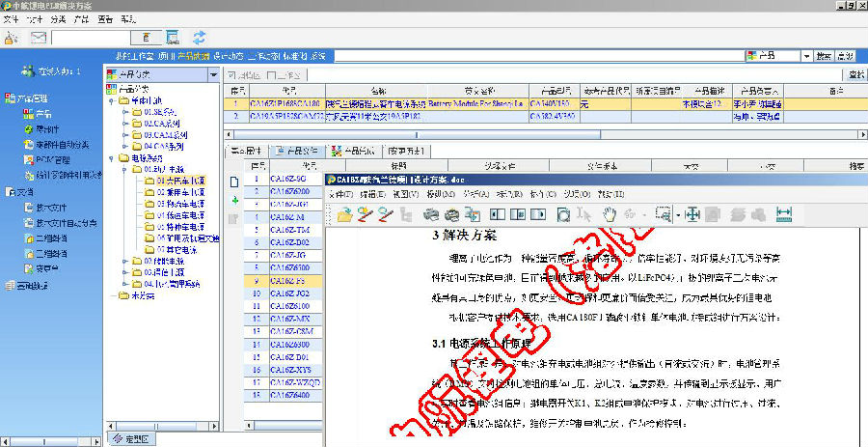Select the cyan measure ruler tool
Viewport: 868px width, 447px height.
pyautogui.click(x=784, y=214)
